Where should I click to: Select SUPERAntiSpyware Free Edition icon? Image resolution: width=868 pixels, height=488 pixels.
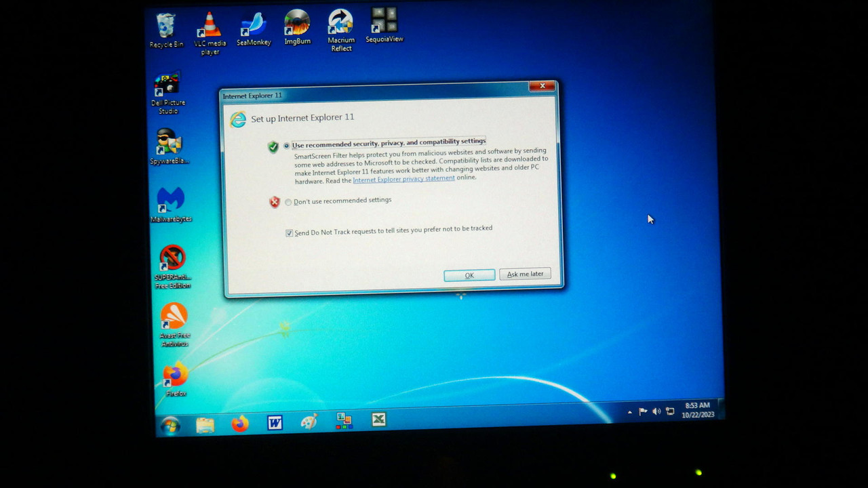[x=172, y=267]
